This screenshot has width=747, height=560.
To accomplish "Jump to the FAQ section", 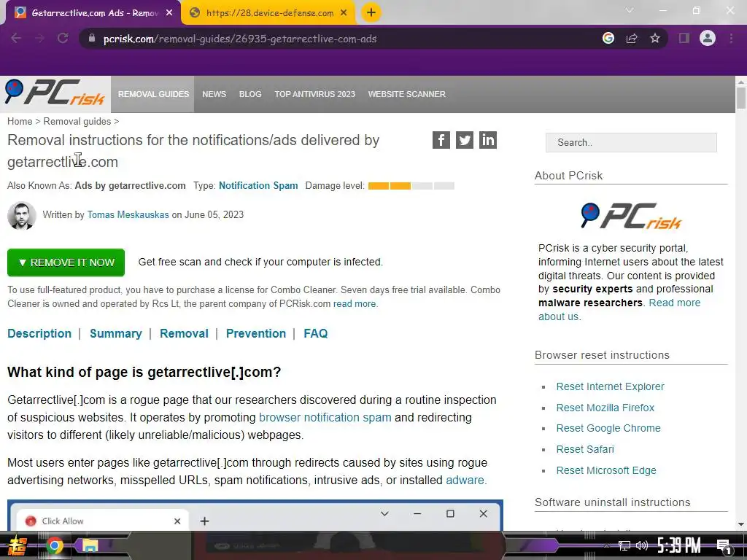I will point(315,333).
